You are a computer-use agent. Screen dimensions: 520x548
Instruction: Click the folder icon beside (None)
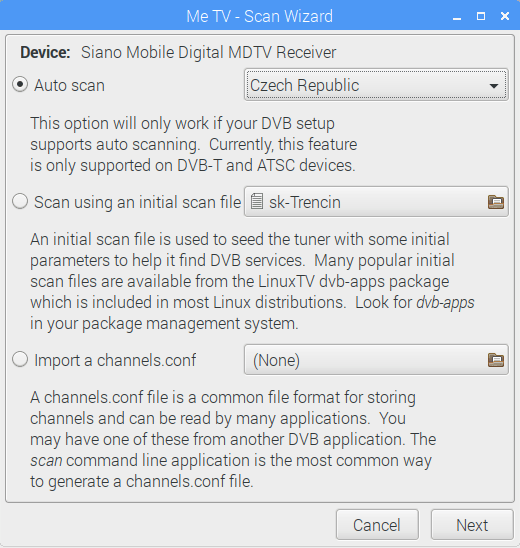point(496,360)
